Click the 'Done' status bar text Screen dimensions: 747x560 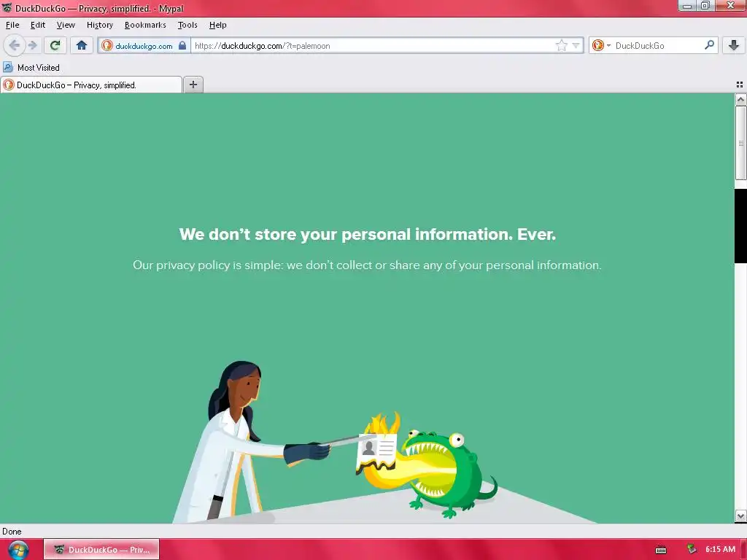click(12, 532)
